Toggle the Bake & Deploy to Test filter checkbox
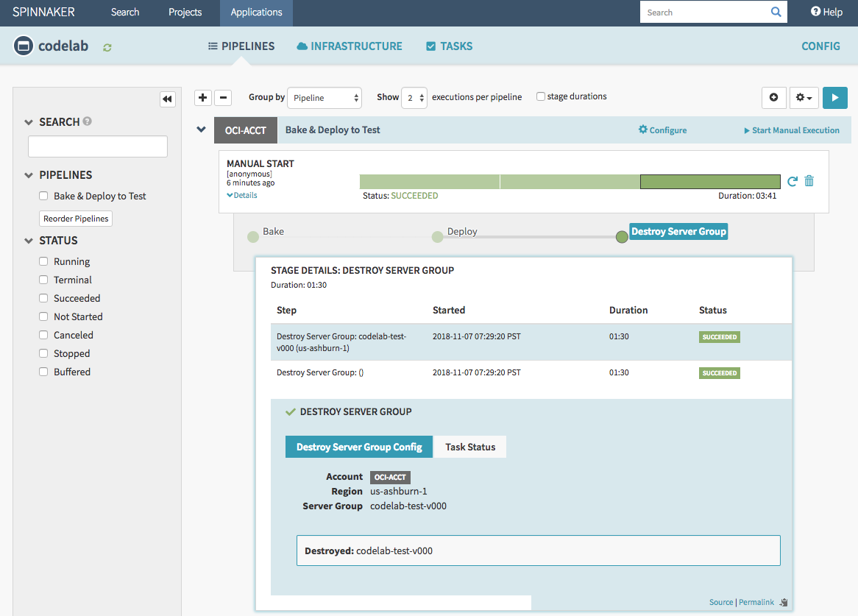 43,196
